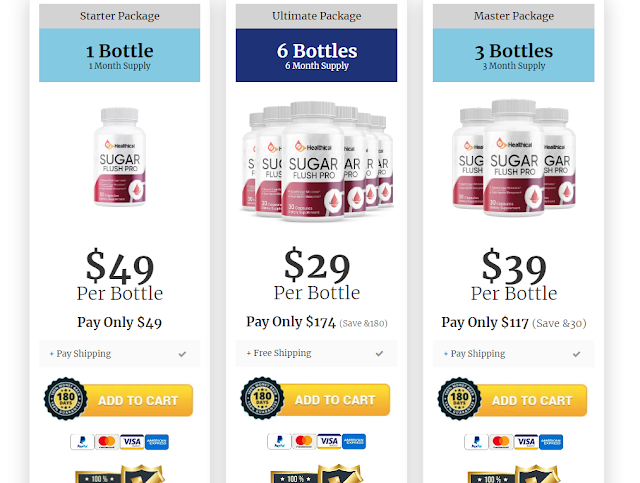Click the 180 days guarantee badge in Starter Package
The image size is (640, 483).
coord(65,398)
